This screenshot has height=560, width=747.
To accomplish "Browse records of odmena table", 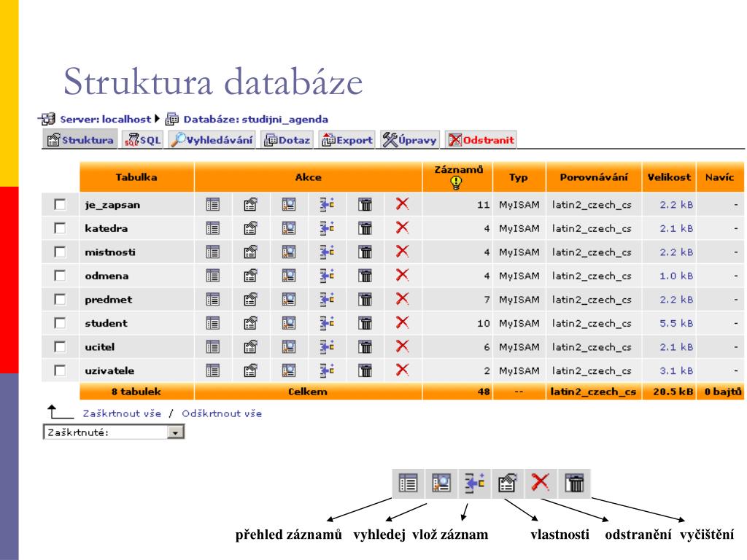I will point(212,276).
